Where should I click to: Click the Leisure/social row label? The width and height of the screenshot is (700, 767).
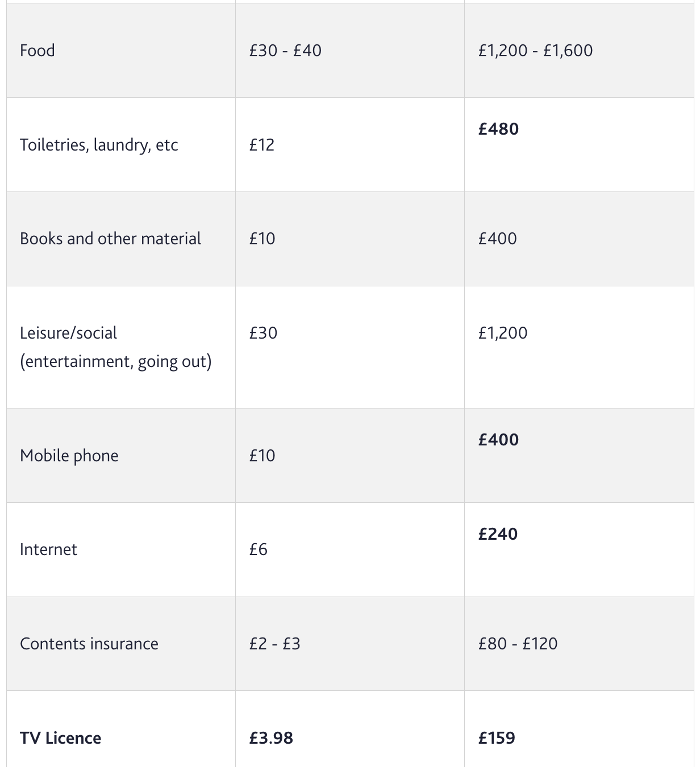[x=69, y=333]
